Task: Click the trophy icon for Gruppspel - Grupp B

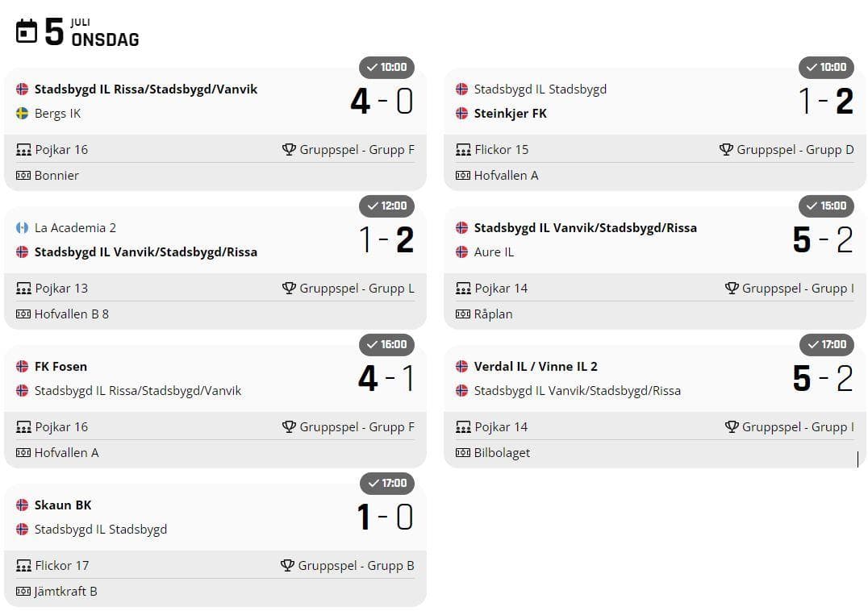Action: (x=287, y=566)
